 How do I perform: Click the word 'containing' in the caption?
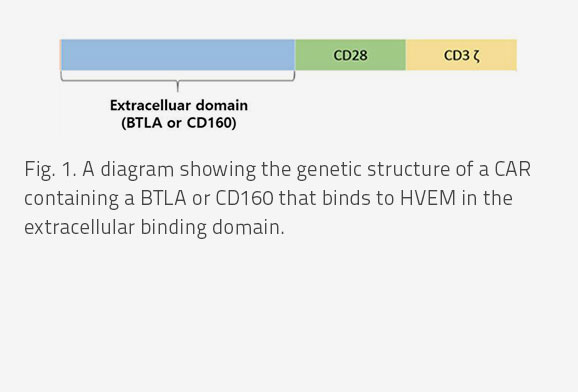(72, 199)
